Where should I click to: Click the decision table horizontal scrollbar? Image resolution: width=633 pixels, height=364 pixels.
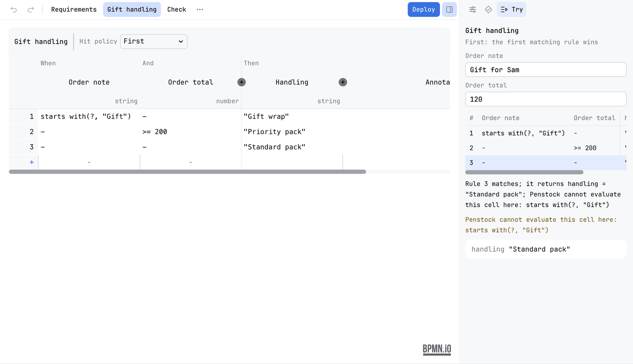pos(188,172)
